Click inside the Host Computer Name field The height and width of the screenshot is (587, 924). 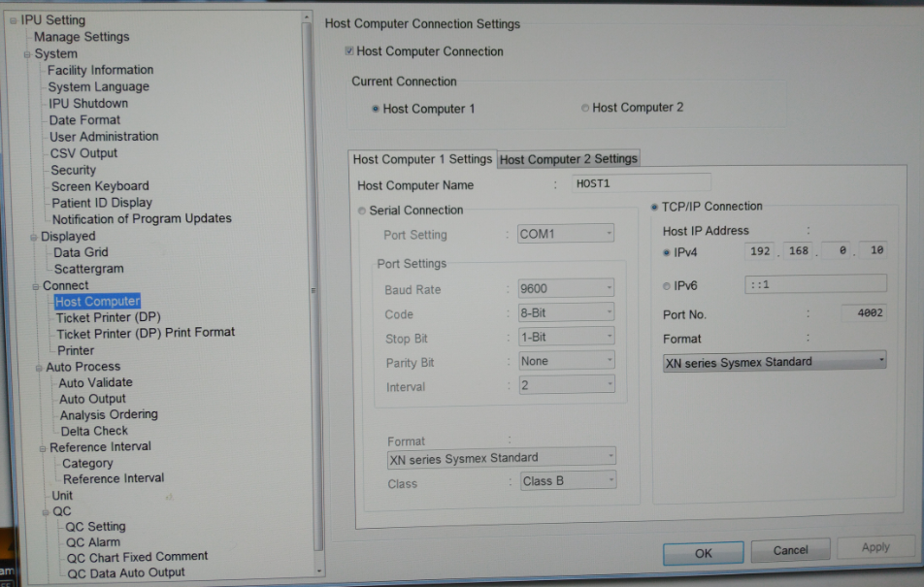coord(641,183)
